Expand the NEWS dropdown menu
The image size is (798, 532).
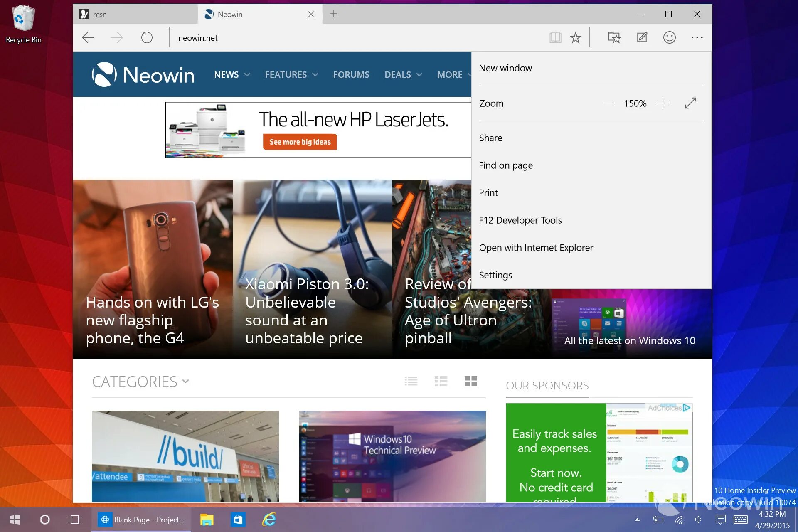(232, 75)
